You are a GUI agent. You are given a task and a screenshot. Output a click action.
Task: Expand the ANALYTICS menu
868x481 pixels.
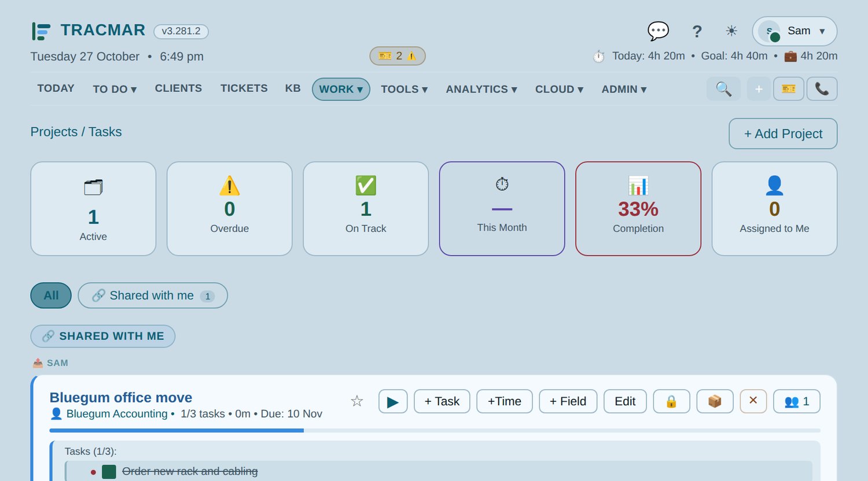pos(481,89)
